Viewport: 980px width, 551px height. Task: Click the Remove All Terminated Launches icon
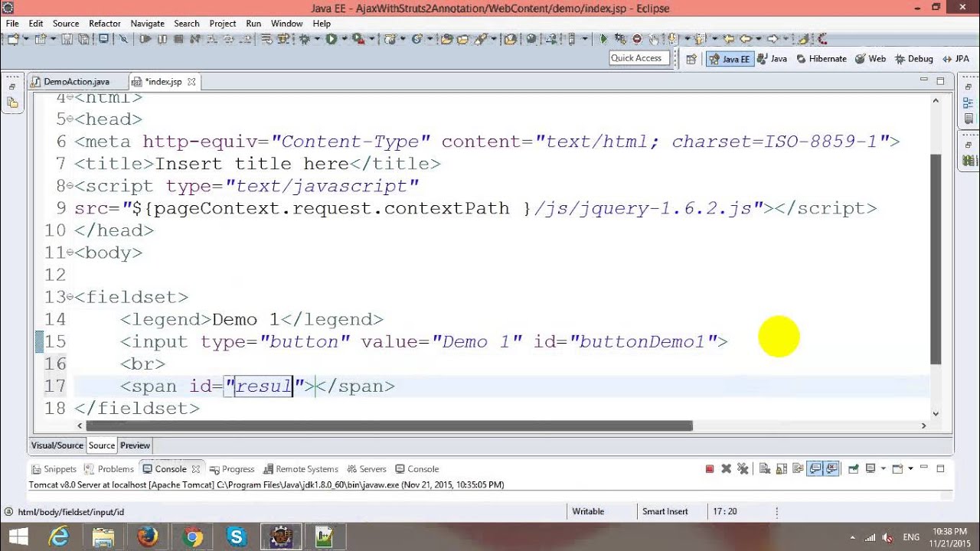743,468
